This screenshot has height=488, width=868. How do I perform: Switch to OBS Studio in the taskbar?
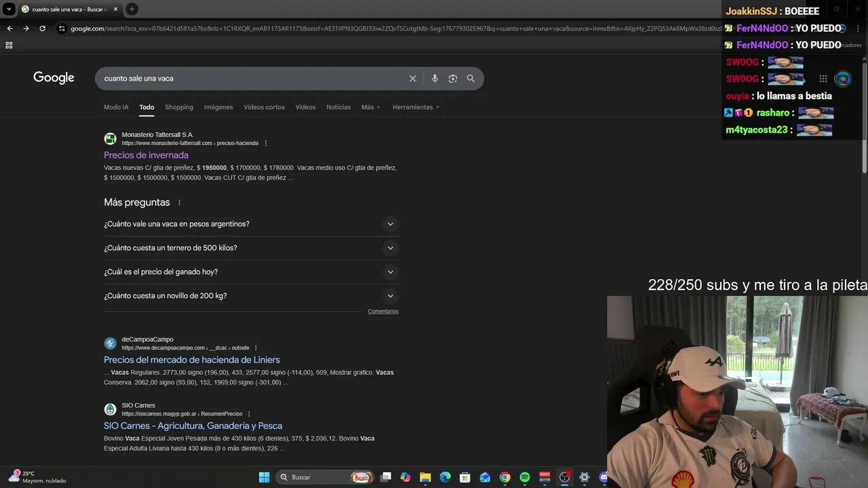tap(564, 477)
